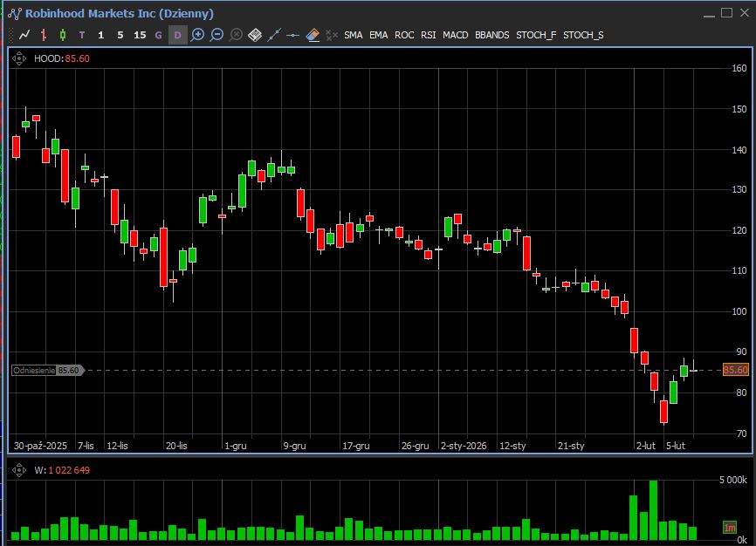Viewport: 756px width, 546px height.
Task: Select the horizontal line drawing tool
Action: tap(293, 35)
